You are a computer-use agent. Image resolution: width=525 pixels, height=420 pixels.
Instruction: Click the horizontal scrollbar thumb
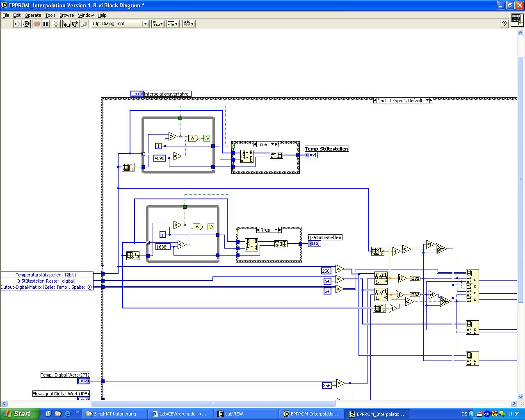(x=213, y=403)
